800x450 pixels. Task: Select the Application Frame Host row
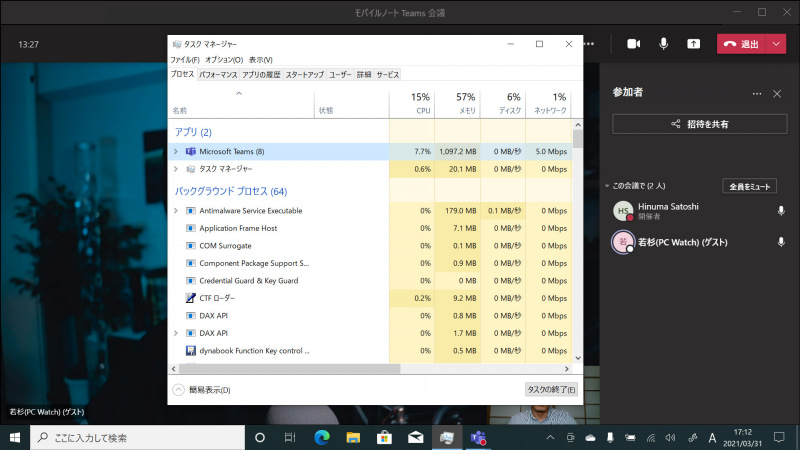pyautogui.click(x=370, y=228)
